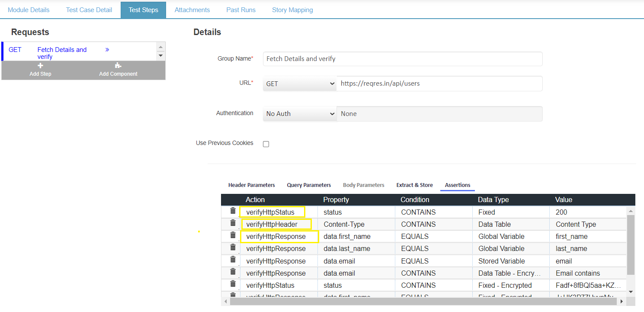Click the Fixed - Encrypted cell in verifyHttpStatus row
The width and height of the screenshot is (644, 312).
(x=511, y=285)
